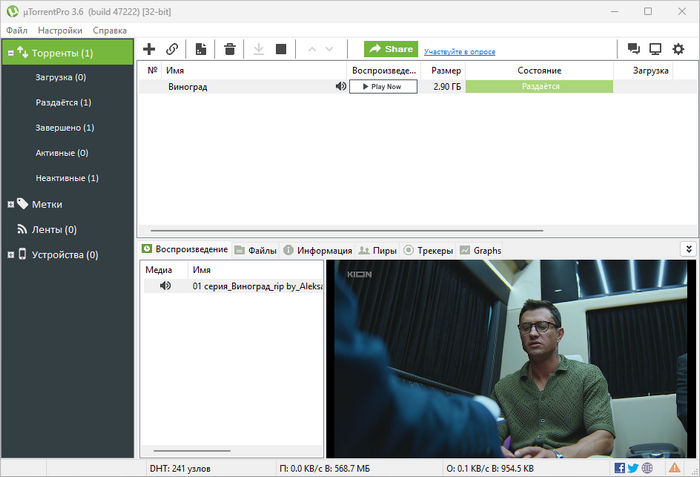Sort by the Загрузка column header
700x477 pixels.
[x=643, y=70]
